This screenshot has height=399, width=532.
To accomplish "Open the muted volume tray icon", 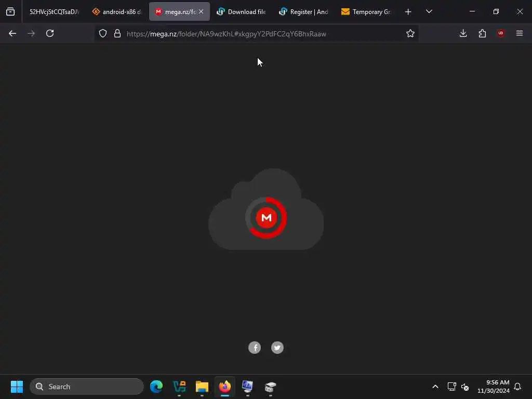I will coord(465,387).
